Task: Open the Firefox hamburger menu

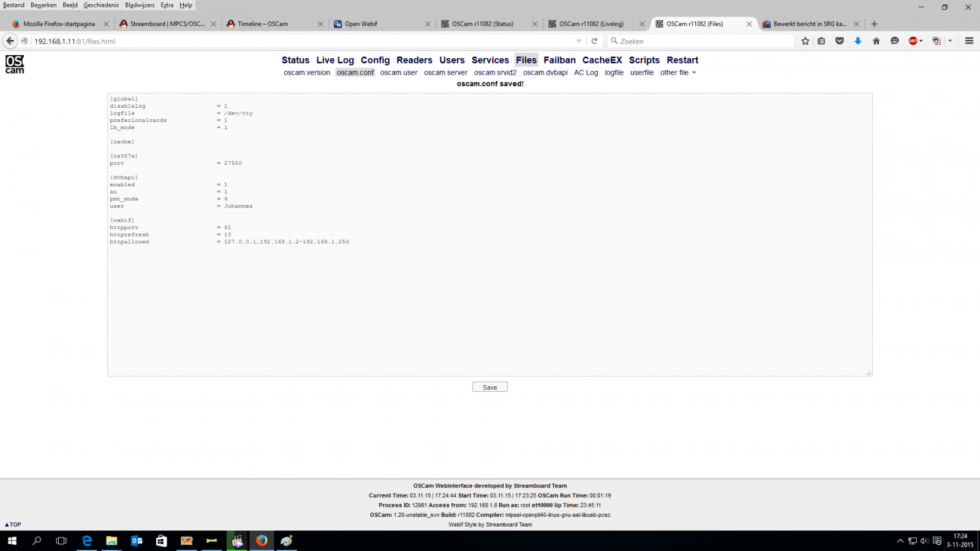Action: pos(969,41)
